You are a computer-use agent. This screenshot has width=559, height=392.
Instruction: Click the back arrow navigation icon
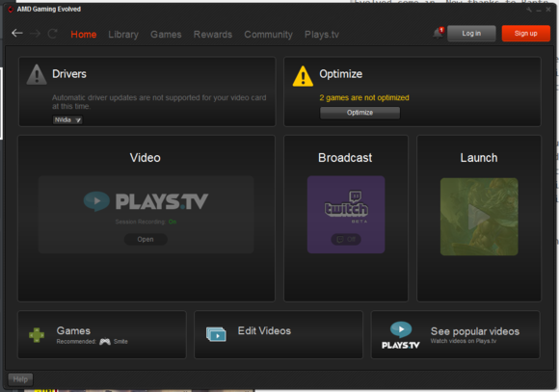tap(17, 34)
